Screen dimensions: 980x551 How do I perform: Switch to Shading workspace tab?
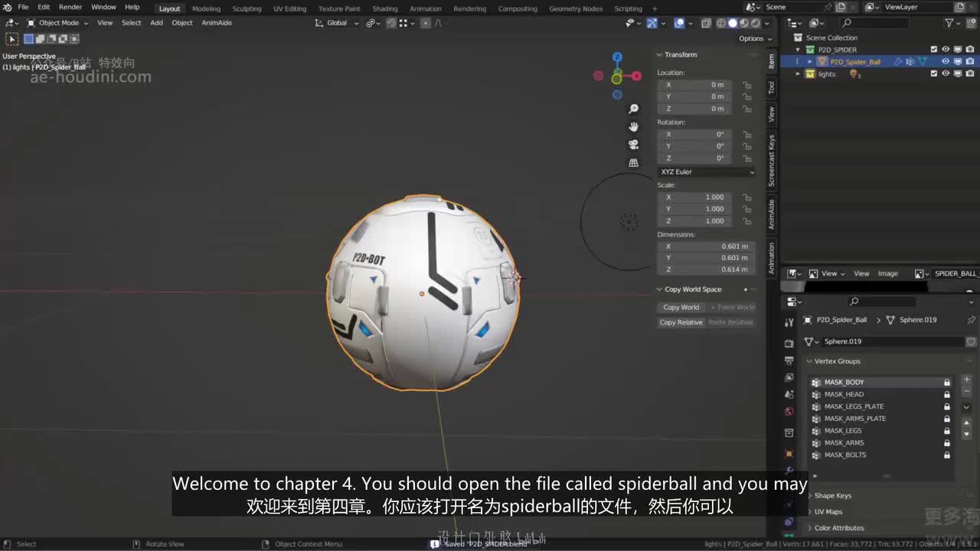click(385, 8)
